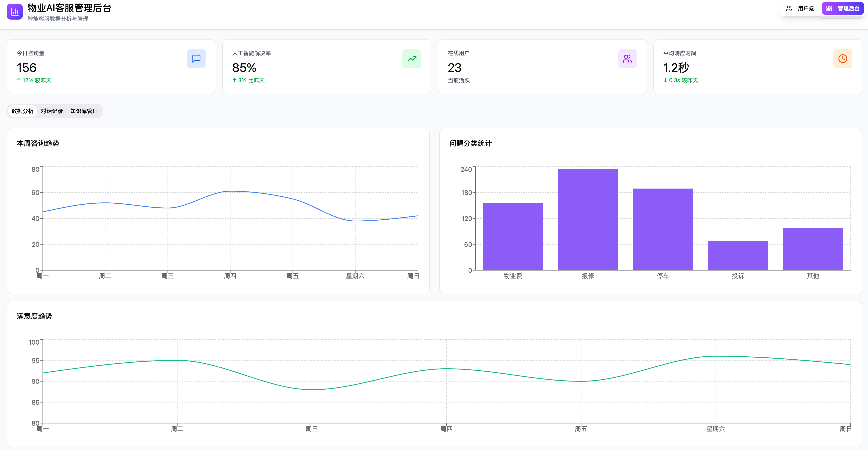Switch to the 管理后台 view
Screen dimensions: 868x450
pos(843,8)
